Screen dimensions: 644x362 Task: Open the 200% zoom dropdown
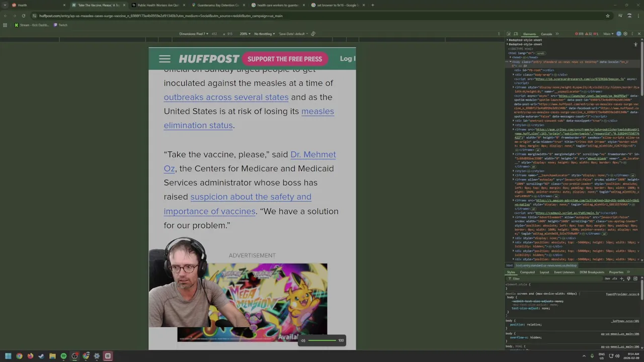tap(245, 34)
